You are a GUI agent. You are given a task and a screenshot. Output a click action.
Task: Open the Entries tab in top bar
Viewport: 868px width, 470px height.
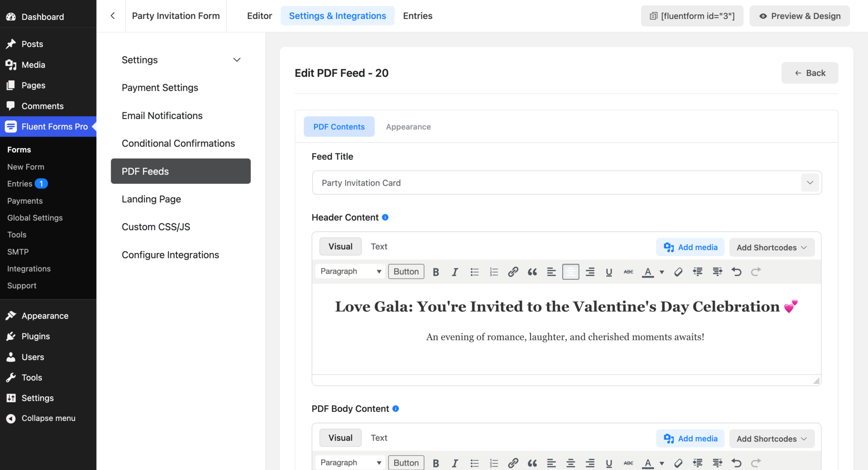pyautogui.click(x=417, y=16)
